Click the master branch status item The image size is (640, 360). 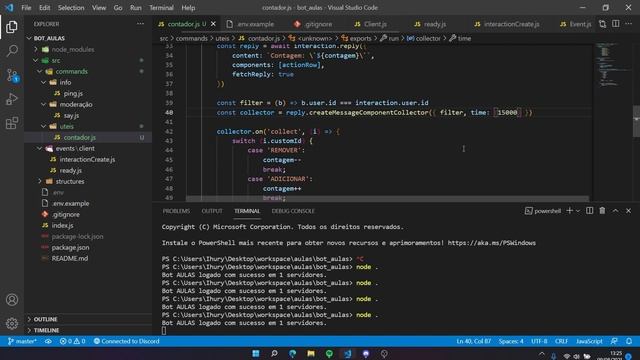22,341
